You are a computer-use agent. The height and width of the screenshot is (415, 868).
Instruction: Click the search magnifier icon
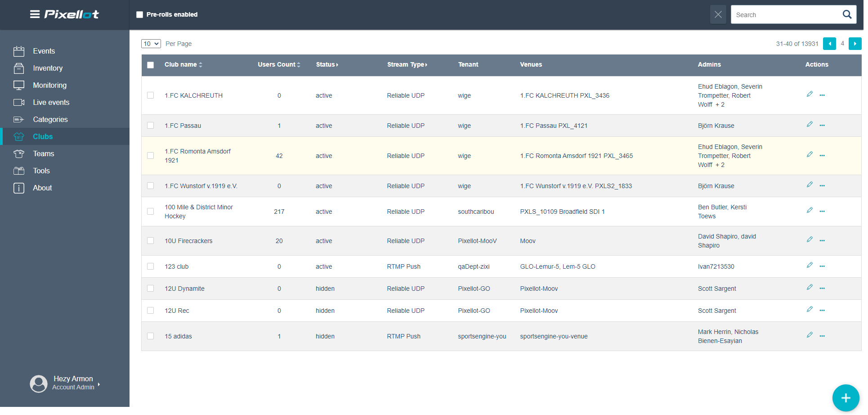pos(847,14)
